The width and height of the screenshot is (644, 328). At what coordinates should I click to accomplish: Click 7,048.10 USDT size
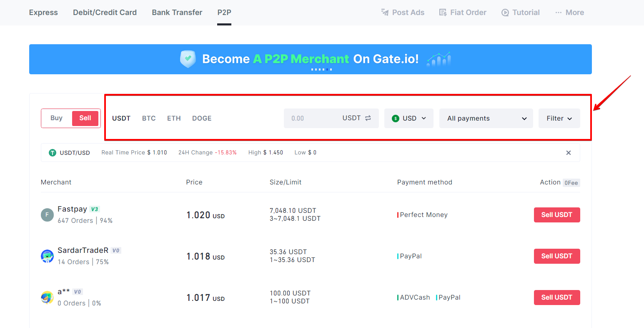(293, 211)
